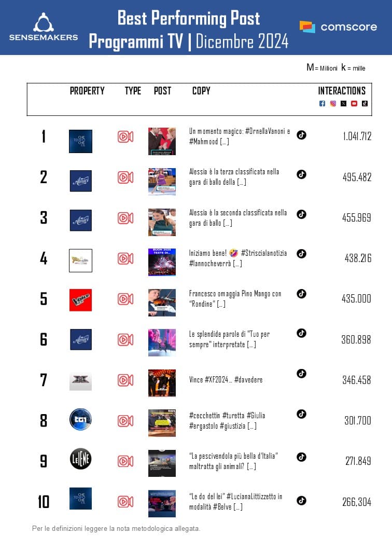This screenshot has width=392, height=549.
Task: Click the Comscore logo
Action: pos(338,26)
